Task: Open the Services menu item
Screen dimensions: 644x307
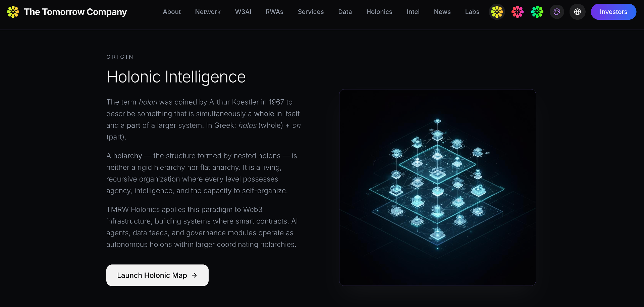Action: point(311,12)
